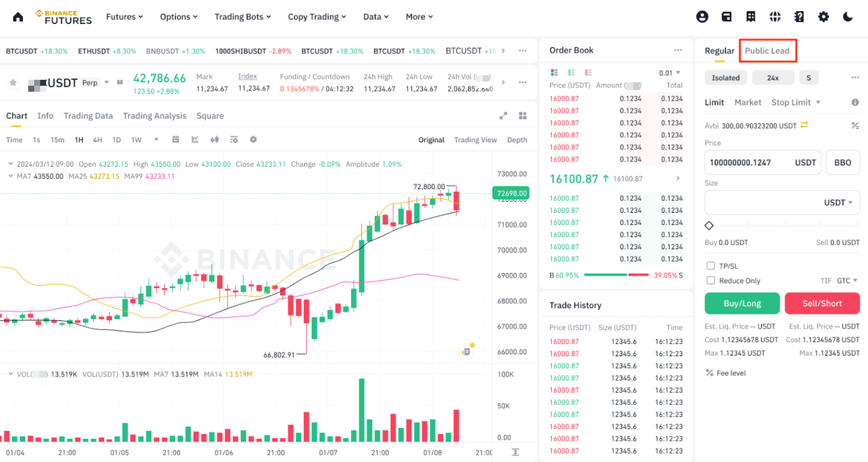The image size is (868, 462).
Task: Expand the Data menu
Action: (376, 17)
